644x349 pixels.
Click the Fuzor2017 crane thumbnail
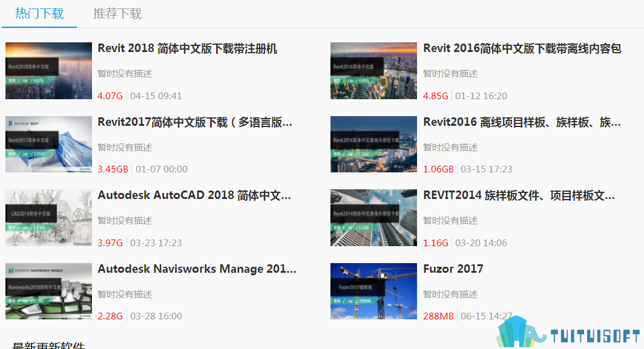pos(374,291)
